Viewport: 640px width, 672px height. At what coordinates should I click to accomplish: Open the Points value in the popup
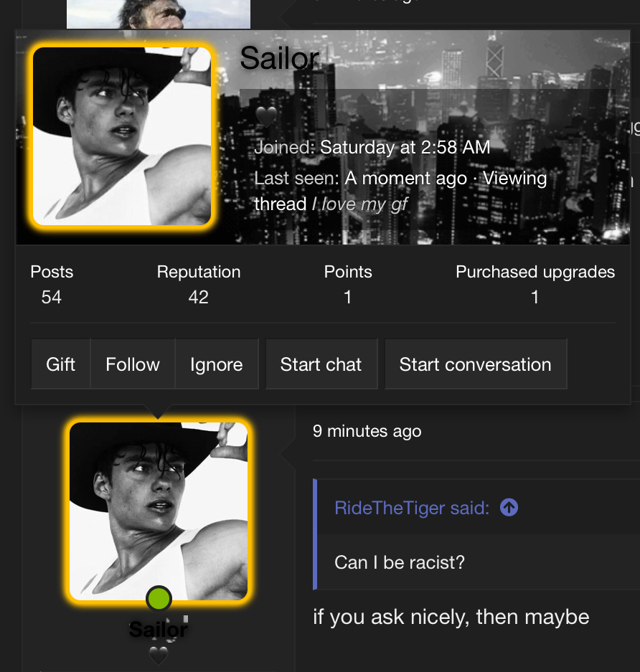coord(348,297)
